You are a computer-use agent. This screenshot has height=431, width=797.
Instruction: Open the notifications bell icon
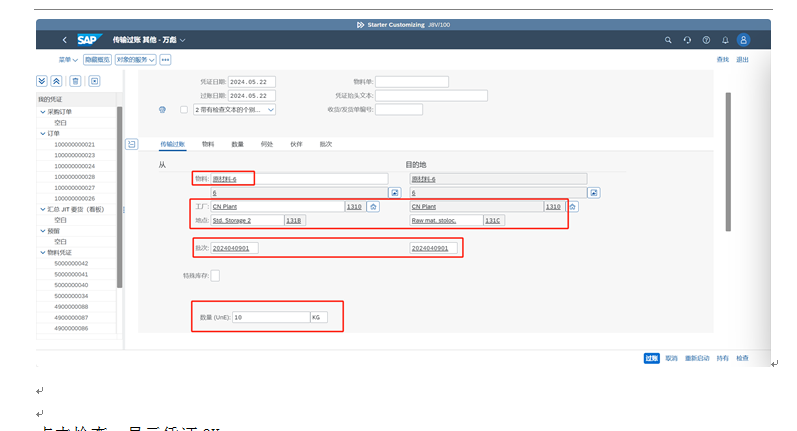pyautogui.click(x=724, y=40)
